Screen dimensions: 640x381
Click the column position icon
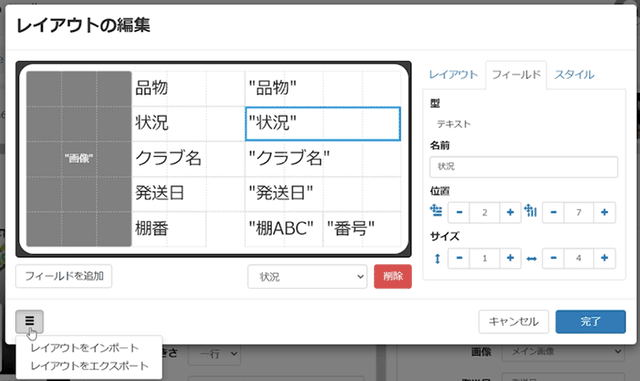coord(530,210)
